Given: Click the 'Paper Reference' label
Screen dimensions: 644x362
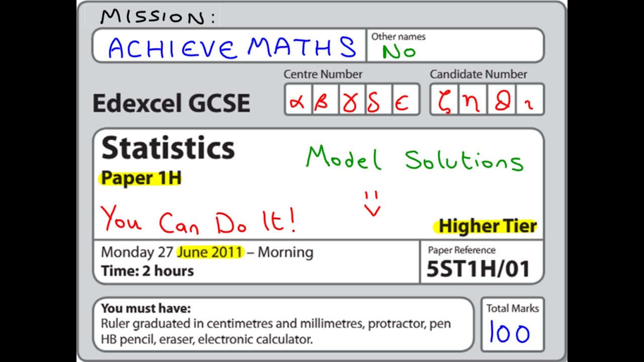Looking at the screenshot, I should pos(461,250).
